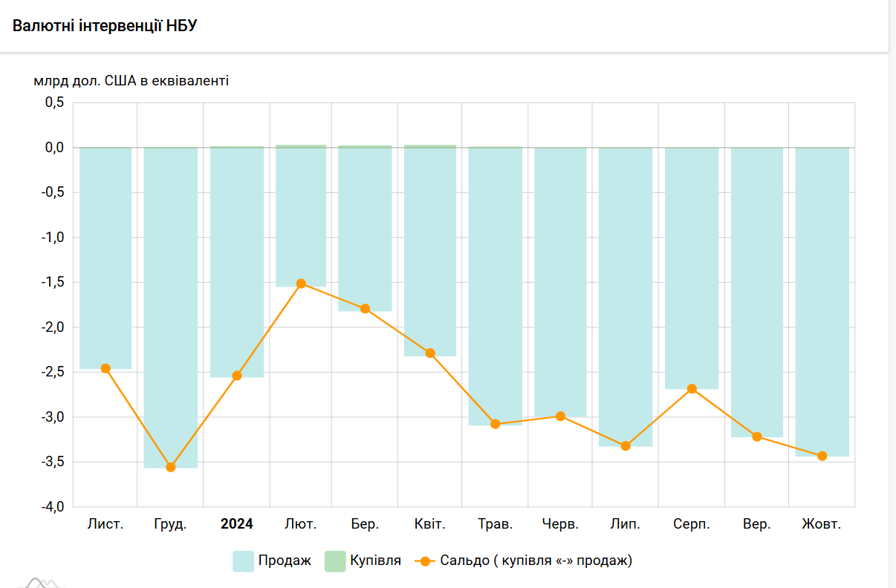Pick the Жовт. orange balance data point
Screen dimensions: 896x588
point(822,456)
